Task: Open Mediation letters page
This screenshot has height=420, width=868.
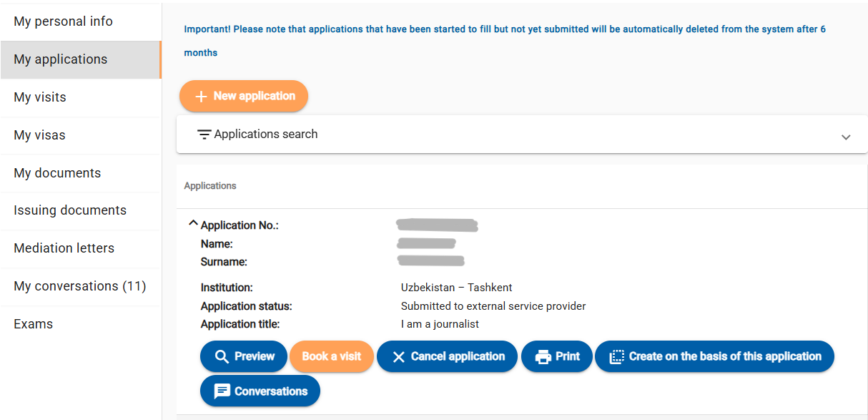Action: 81,248
